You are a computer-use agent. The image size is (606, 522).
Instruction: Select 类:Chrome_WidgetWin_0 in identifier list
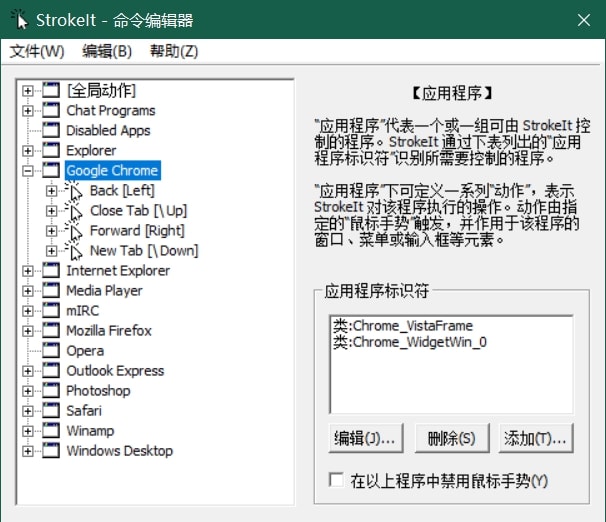[410, 342]
